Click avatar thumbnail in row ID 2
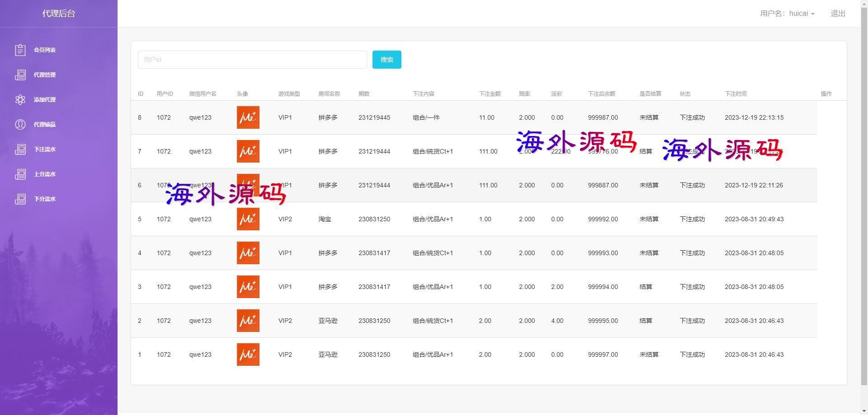868x415 pixels. [248, 321]
